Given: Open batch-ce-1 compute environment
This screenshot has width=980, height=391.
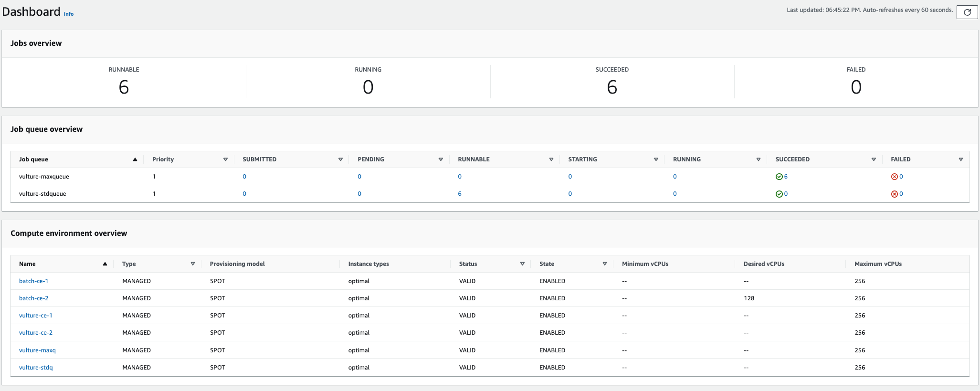Looking at the screenshot, I should (33, 281).
